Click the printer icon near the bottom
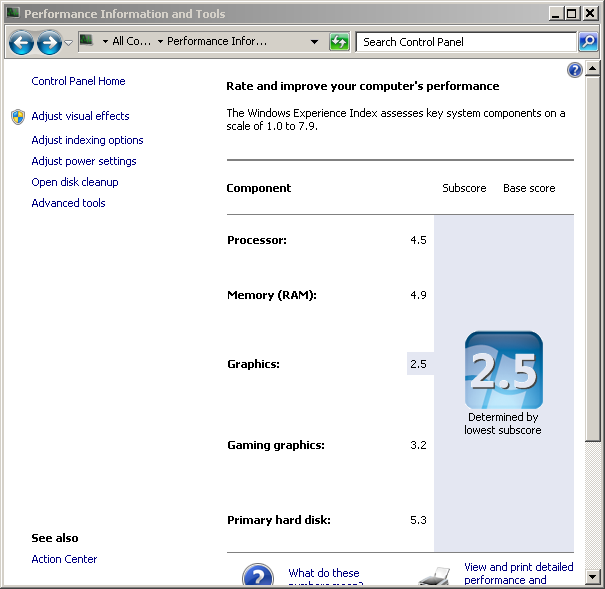The width and height of the screenshot is (605, 589). 433,577
